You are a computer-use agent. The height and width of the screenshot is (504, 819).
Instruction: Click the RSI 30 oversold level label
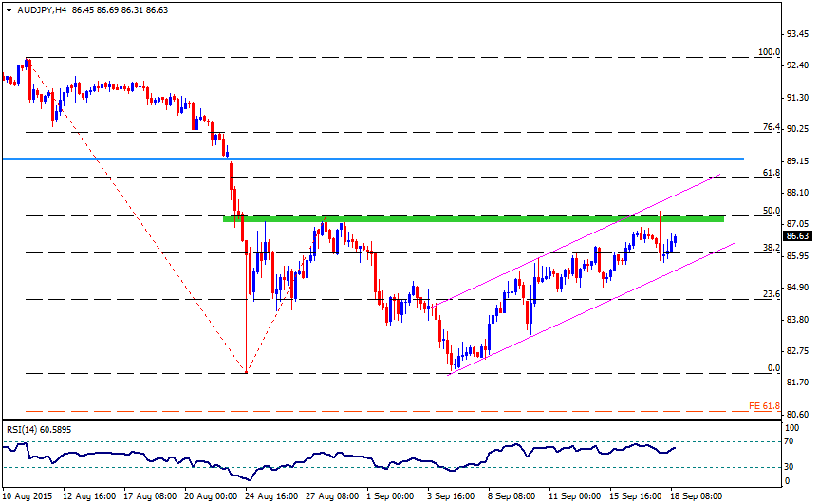[x=789, y=466]
